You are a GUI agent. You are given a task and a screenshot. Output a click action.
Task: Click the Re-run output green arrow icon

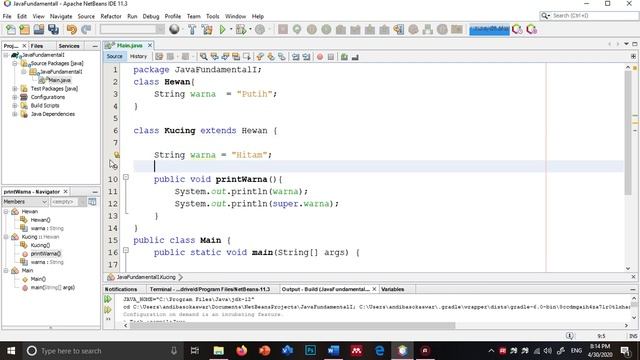(x=108, y=299)
